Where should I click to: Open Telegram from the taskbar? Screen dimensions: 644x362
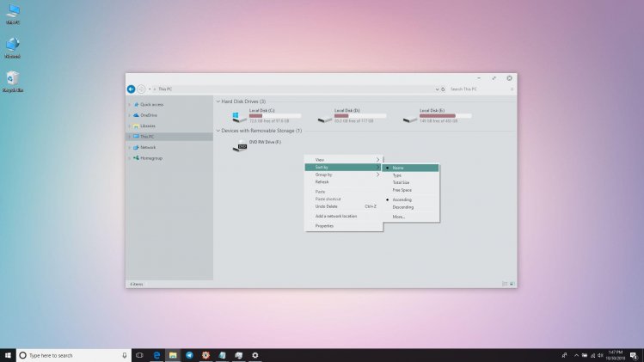click(189, 355)
